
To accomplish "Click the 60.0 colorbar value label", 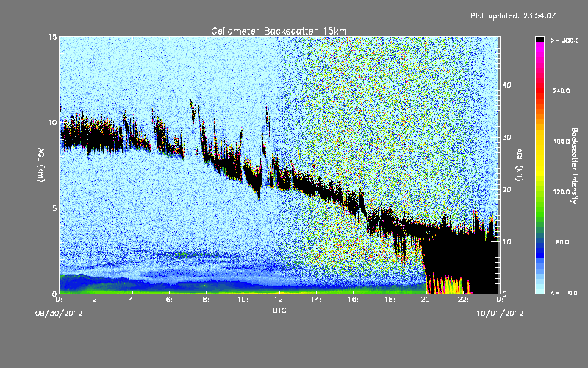I will tap(562, 243).
